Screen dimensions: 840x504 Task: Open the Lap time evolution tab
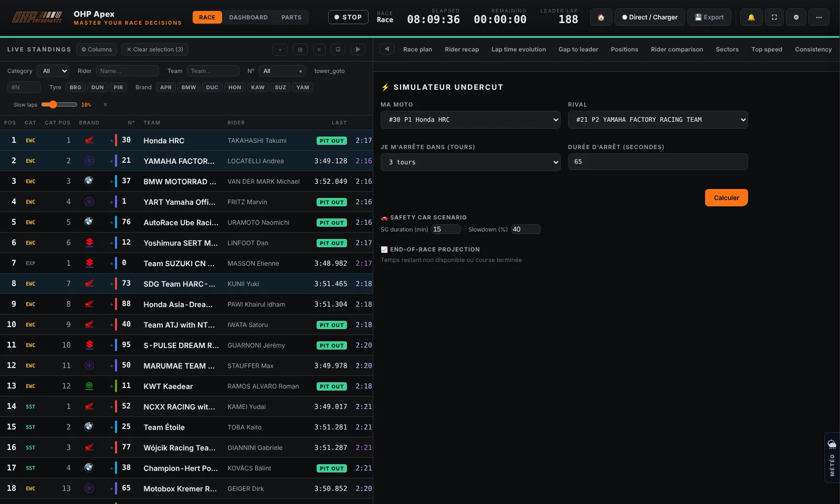click(518, 49)
